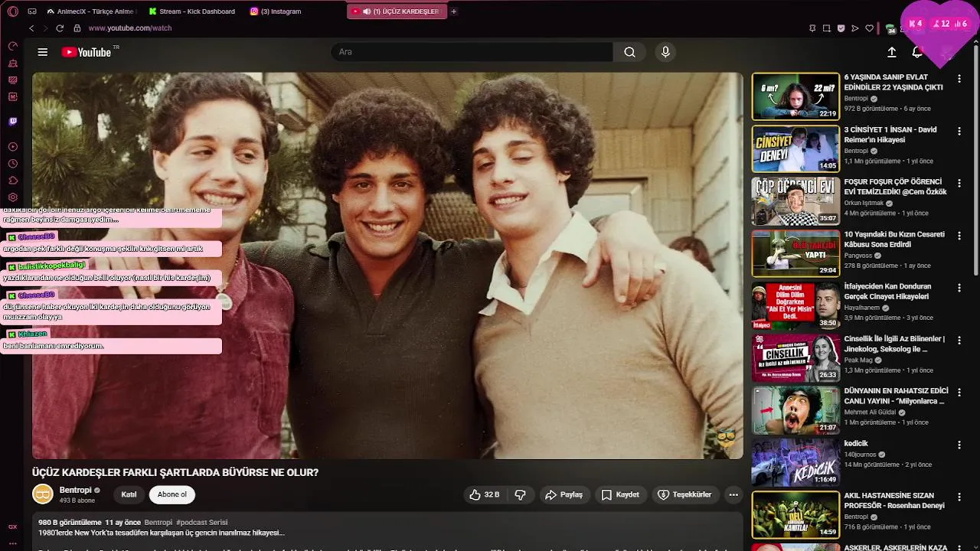Open options for 3 CİNSİYET 1 İNSAN video

[x=959, y=131]
